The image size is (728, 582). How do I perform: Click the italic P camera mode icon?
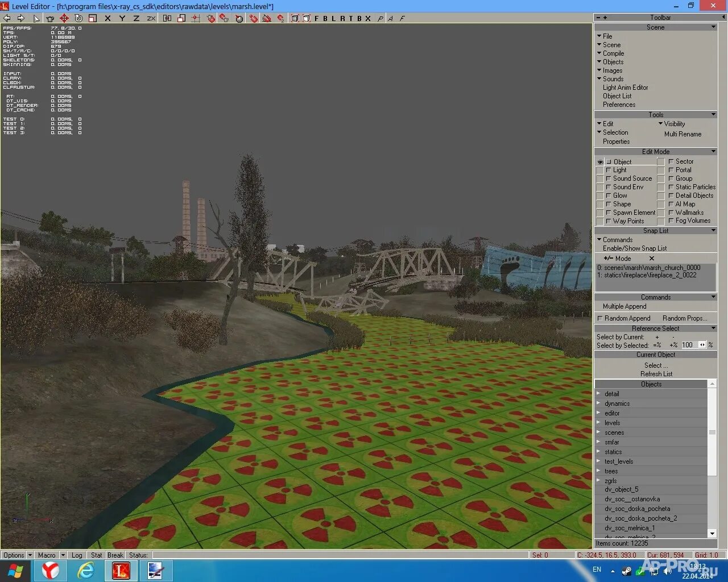coord(380,18)
